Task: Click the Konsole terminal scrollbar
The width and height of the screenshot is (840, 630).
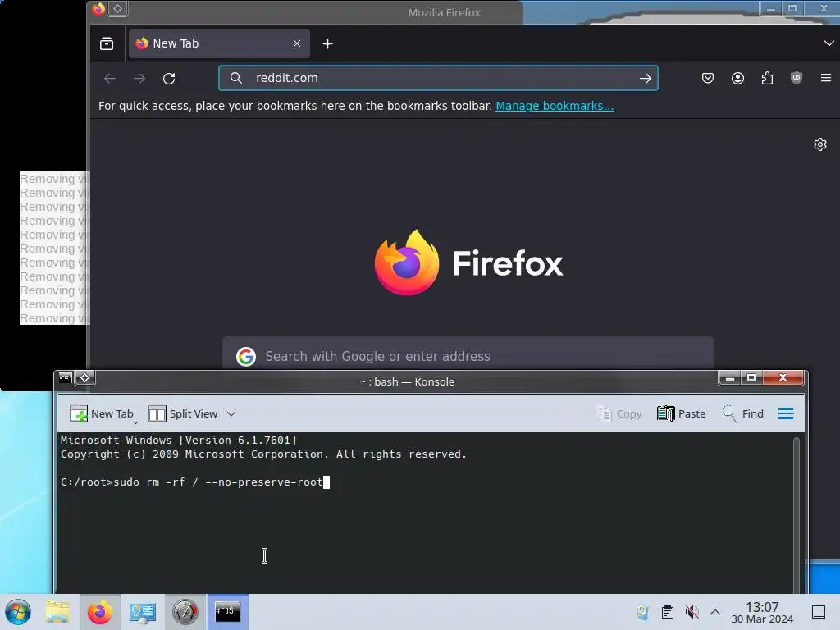Action: pos(797,514)
